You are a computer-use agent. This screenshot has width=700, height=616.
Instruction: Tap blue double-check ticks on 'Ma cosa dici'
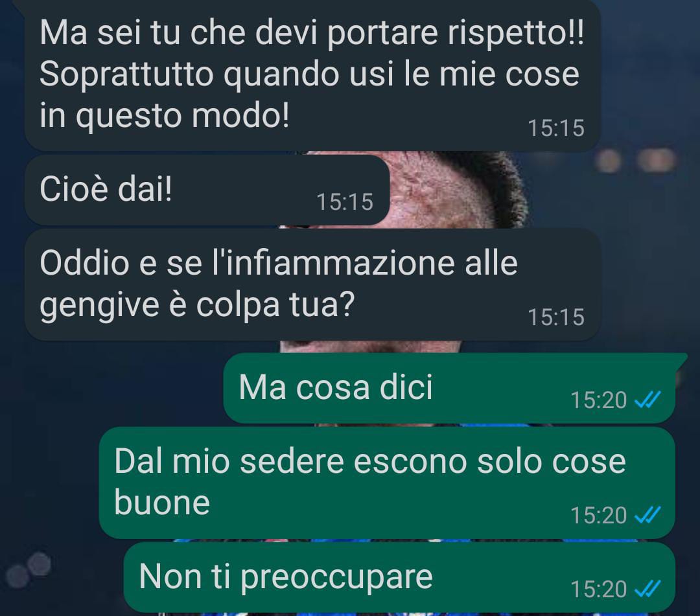[647, 400]
